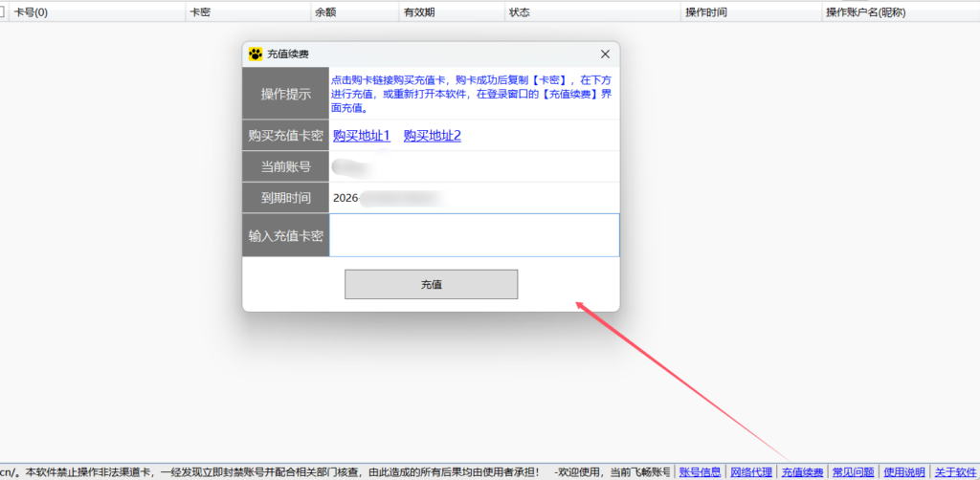
Task: Click the 操作账户名(昵称) column header
Action: (x=902, y=11)
